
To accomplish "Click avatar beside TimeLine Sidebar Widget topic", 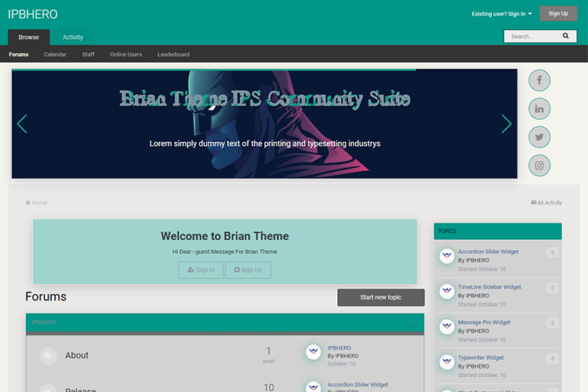I will click(x=447, y=292).
